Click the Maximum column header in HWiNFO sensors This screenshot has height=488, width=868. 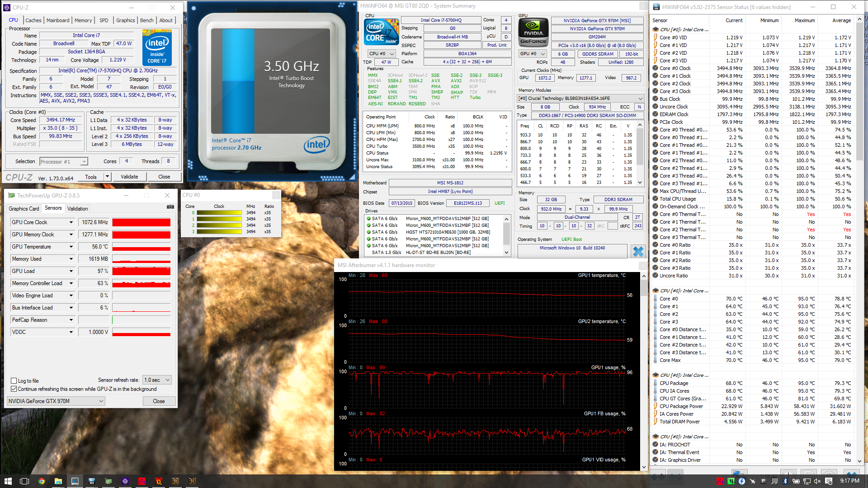tap(804, 20)
